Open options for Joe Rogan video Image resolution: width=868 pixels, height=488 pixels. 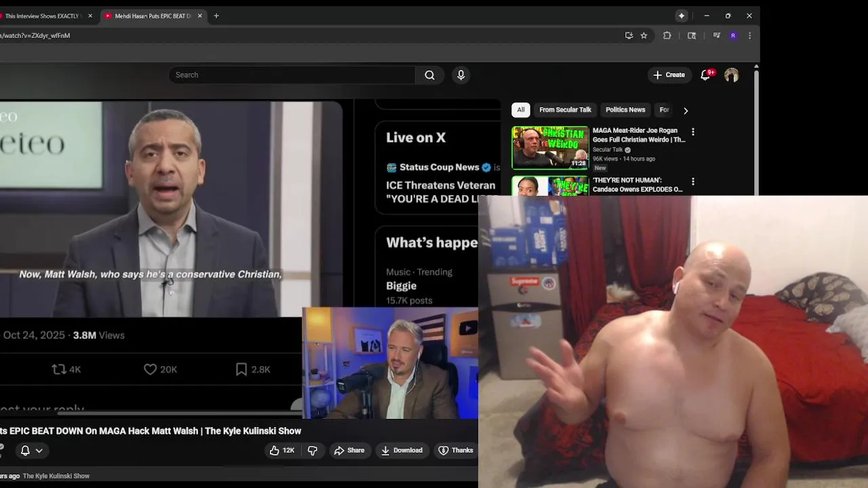pyautogui.click(x=692, y=131)
